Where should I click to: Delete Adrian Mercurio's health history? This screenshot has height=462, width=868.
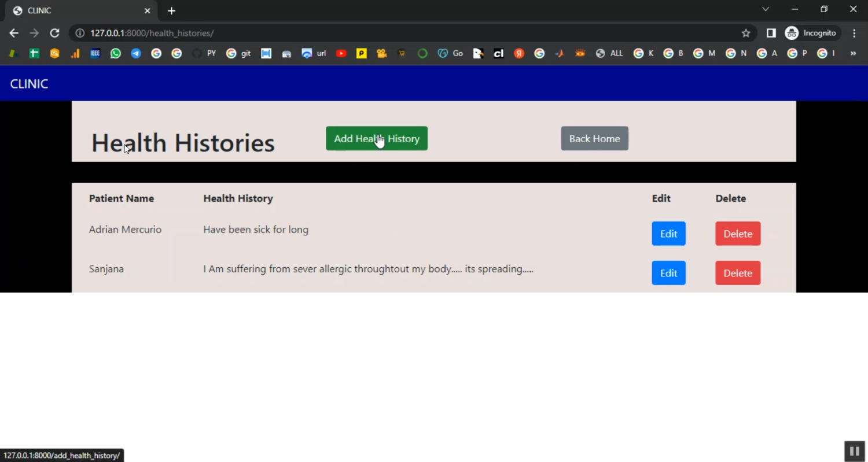[738, 234]
